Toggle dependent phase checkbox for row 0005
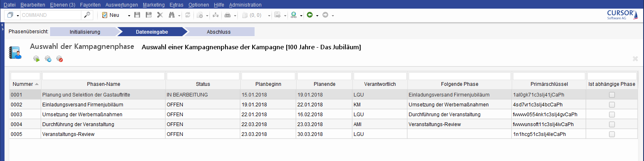644x161 pixels. tap(612, 134)
